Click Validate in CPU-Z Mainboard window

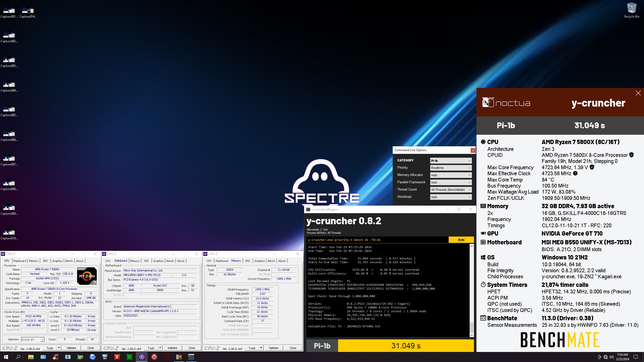pos(172,348)
